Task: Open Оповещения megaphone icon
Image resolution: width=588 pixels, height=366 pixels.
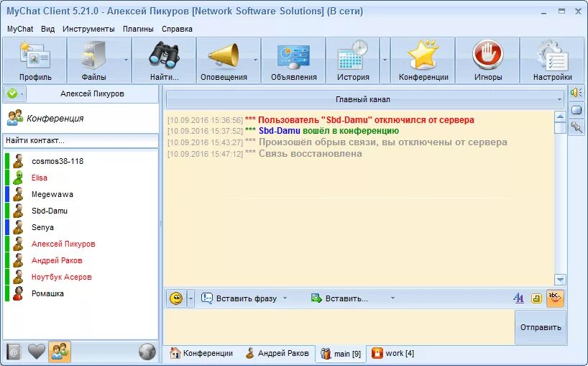Action: pos(224,55)
